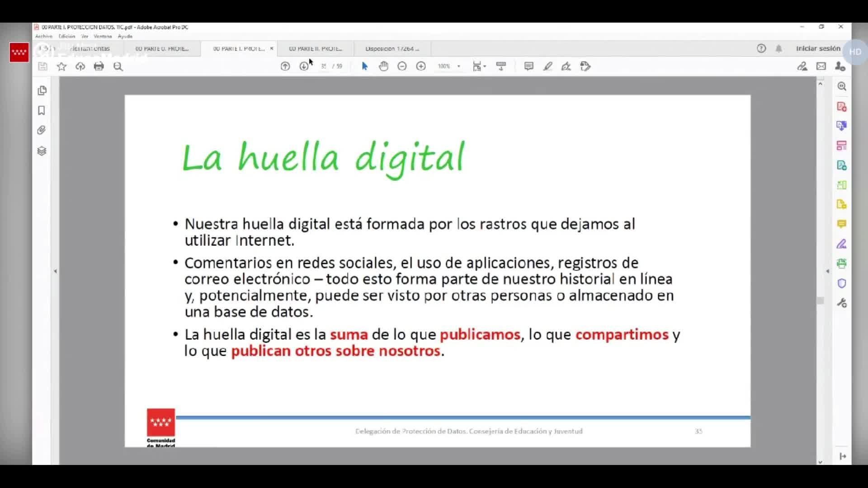The height and width of the screenshot is (488, 868).
Task: Select the hand pan tool
Action: click(383, 66)
